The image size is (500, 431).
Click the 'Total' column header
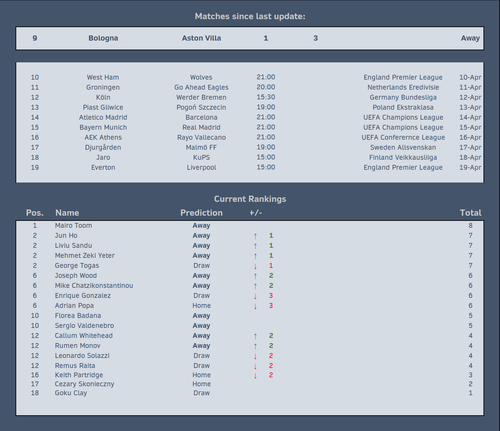[x=470, y=213]
